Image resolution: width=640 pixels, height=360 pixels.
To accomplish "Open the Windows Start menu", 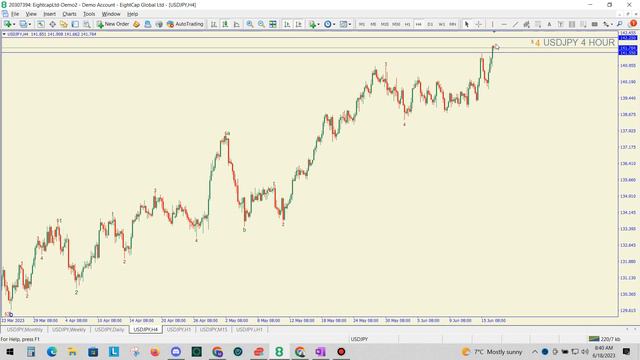I will coord(10,351).
